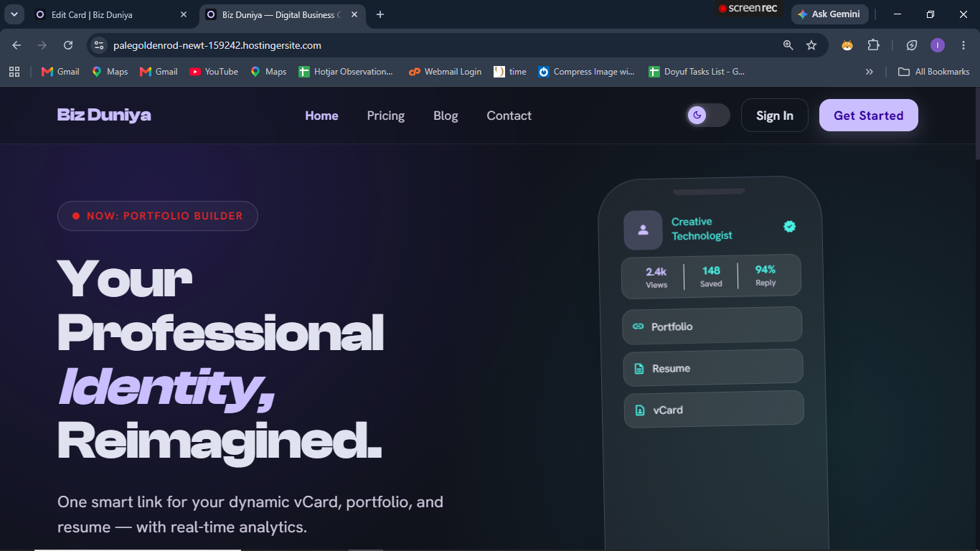Click the Creative Technologist title text
980x551 pixels.
coord(702,228)
